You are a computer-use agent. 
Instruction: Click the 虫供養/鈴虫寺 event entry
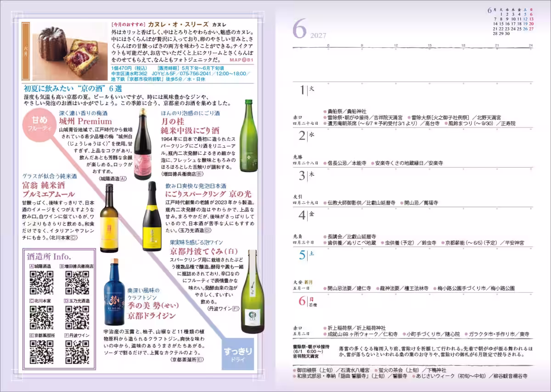(x=408, y=243)
